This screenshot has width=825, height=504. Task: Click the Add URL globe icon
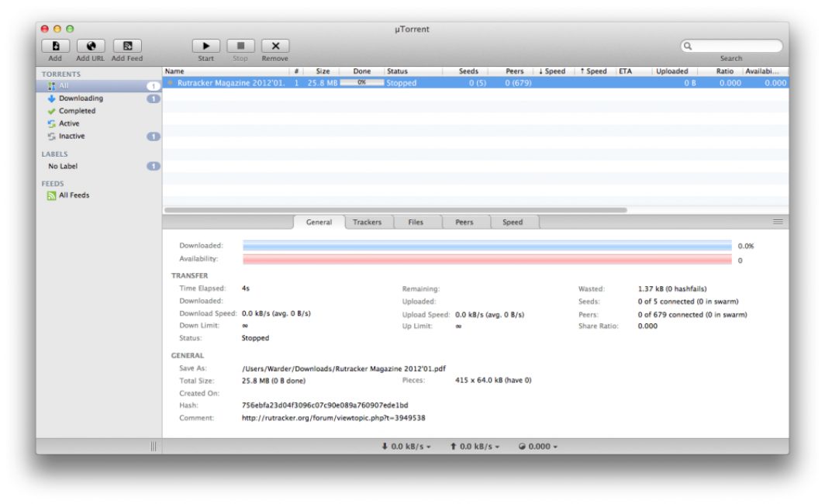click(x=91, y=47)
